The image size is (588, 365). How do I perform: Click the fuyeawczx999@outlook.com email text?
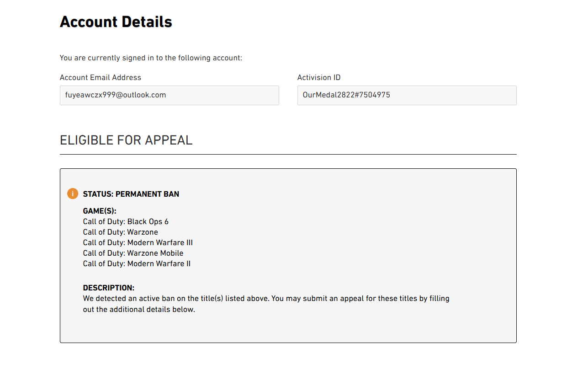tap(116, 95)
